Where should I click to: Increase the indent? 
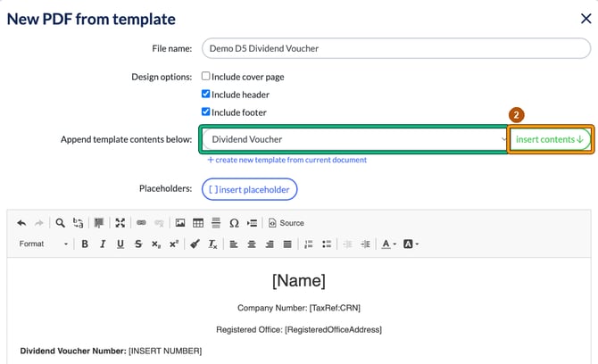tap(365, 244)
